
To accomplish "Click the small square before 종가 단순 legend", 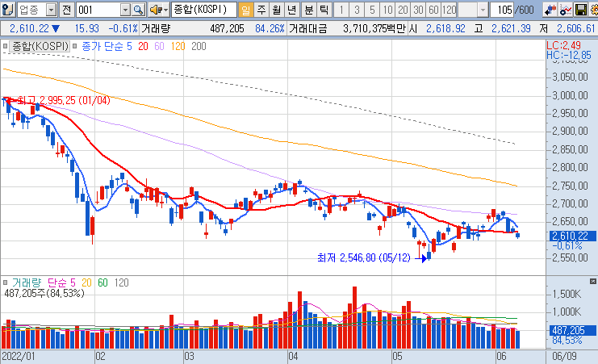I will pyautogui.click(x=75, y=47).
